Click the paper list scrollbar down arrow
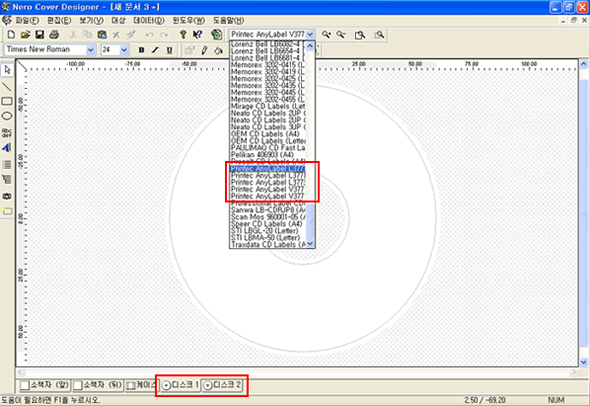Image resolution: width=590 pixels, height=406 pixels. click(x=310, y=243)
